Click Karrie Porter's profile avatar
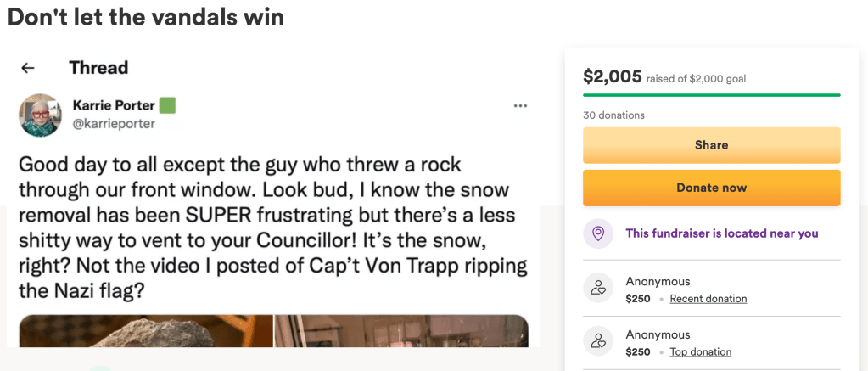 [40, 115]
